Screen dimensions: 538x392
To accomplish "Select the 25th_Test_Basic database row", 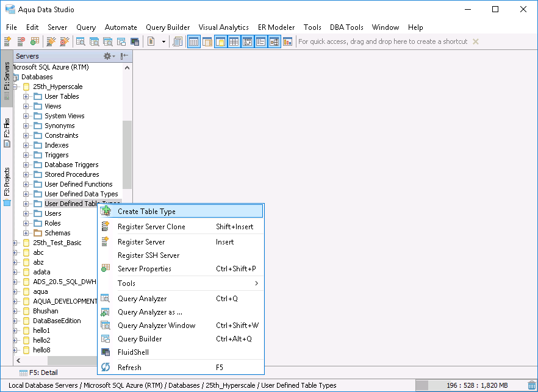I will point(57,243).
